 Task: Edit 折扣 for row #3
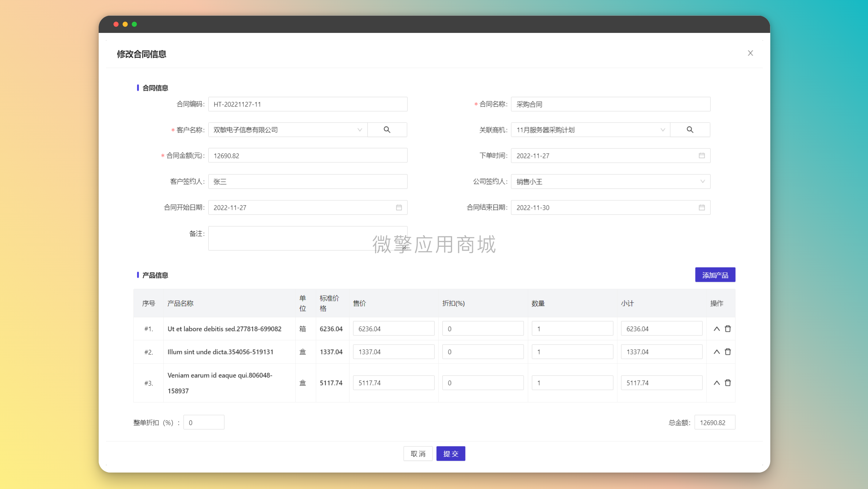[x=483, y=383]
